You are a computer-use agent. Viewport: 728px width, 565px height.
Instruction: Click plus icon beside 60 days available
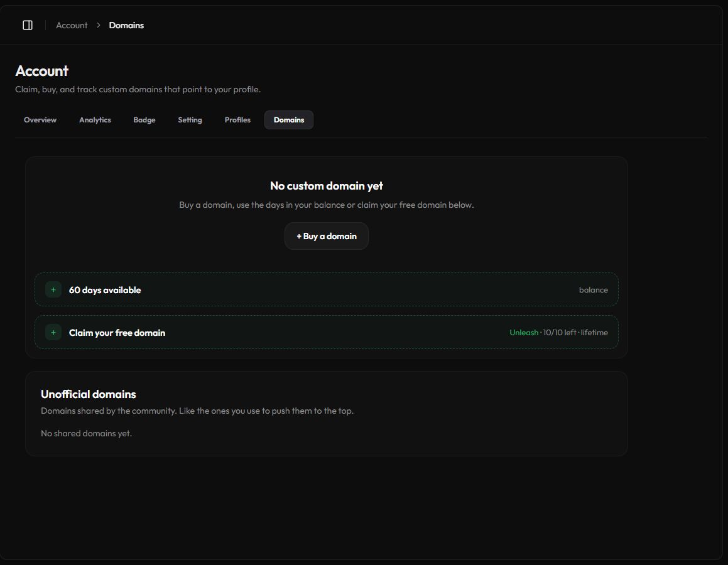pyautogui.click(x=53, y=290)
